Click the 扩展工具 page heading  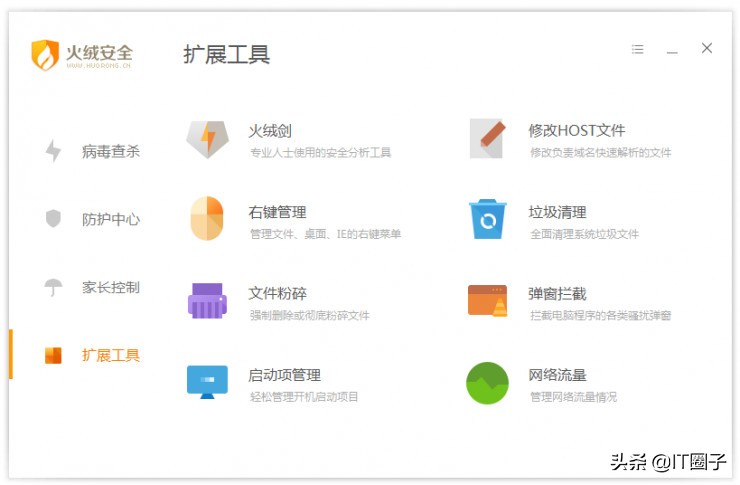(227, 55)
